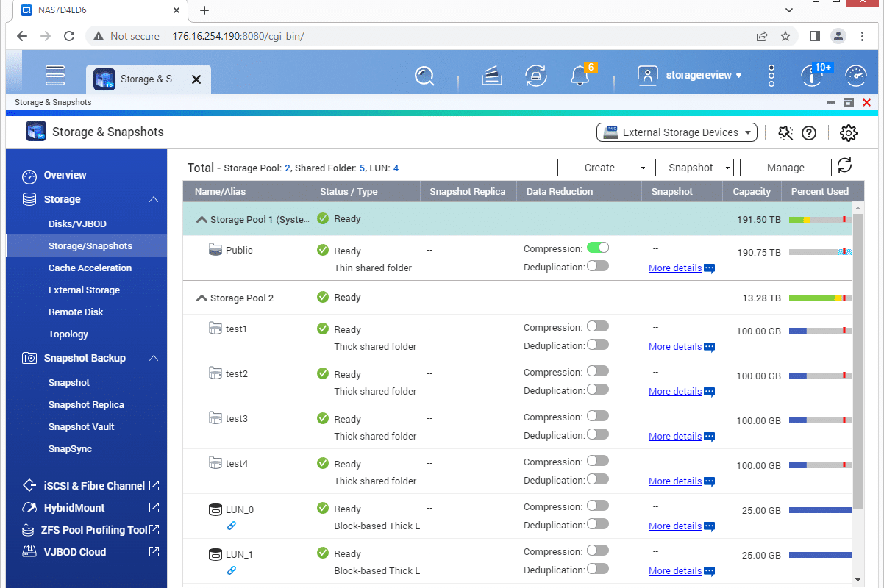This screenshot has height=588, width=884.
Task: Open Cache Acceleration in the sidebar
Action: pos(90,268)
